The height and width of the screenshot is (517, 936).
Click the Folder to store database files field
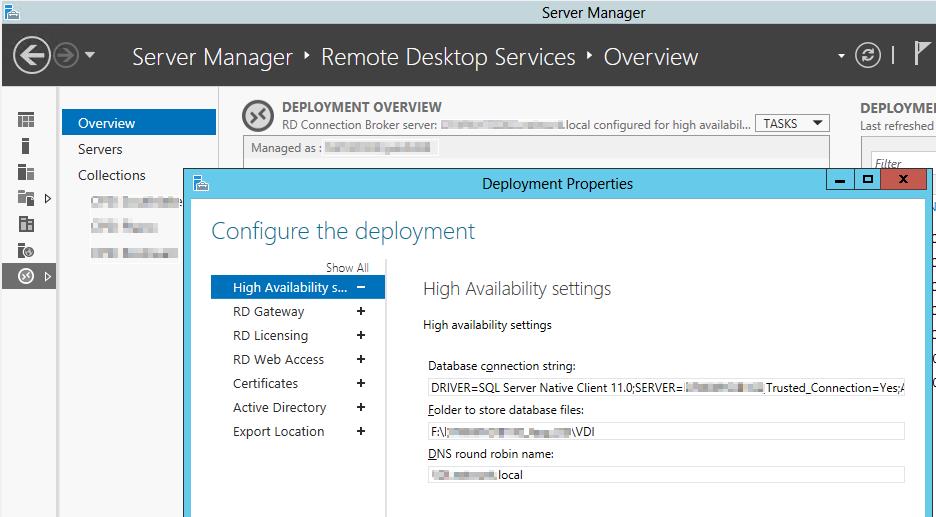tap(666, 431)
